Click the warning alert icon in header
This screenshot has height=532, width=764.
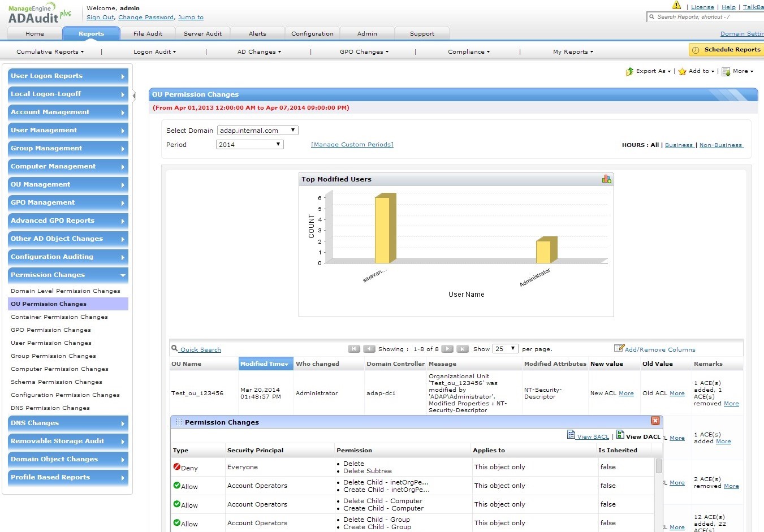[x=676, y=5]
